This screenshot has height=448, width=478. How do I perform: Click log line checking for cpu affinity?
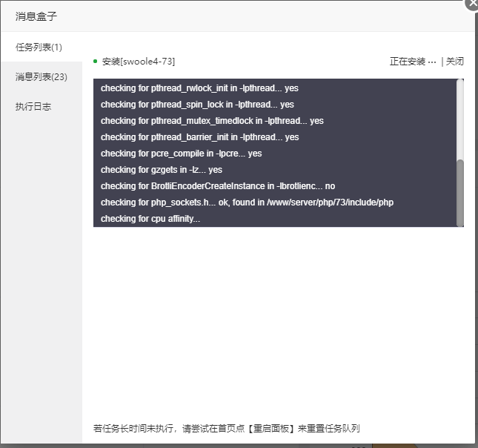(150, 219)
